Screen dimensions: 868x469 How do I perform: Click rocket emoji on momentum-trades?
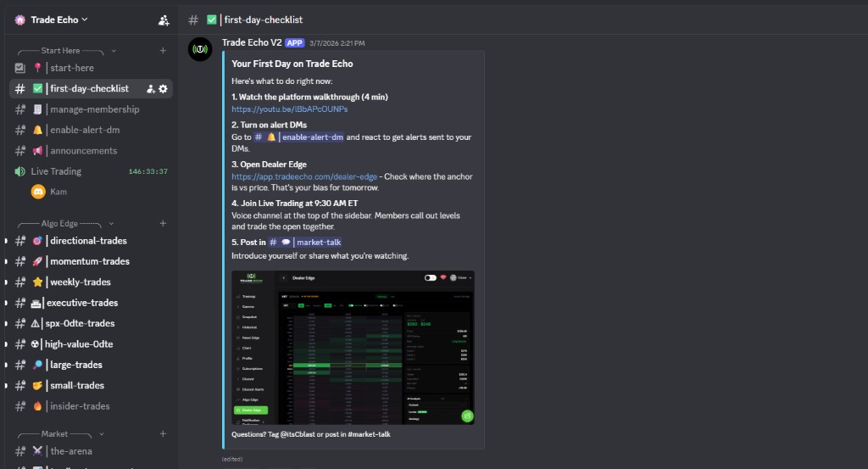coord(37,261)
